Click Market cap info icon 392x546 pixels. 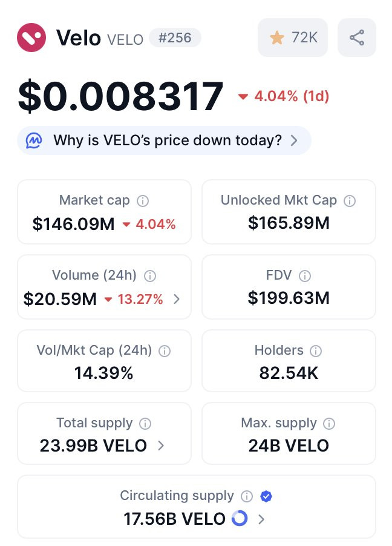tap(143, 201)
